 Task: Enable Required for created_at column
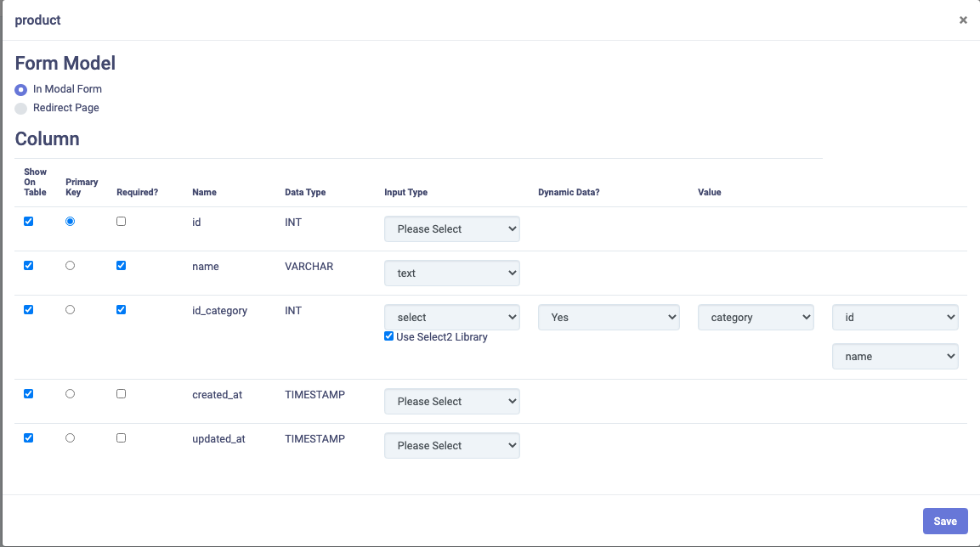pyautogui.click(x=121, y=392)
